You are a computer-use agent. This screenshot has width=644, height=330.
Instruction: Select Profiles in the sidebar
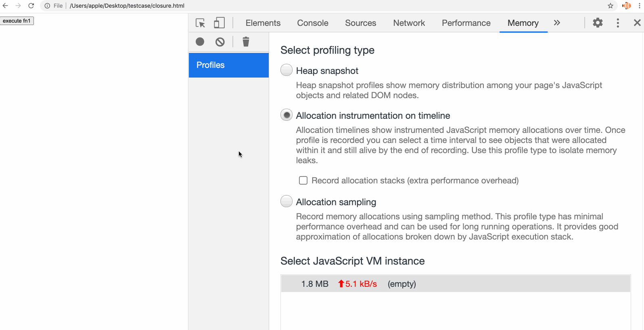tap(228, 65)
